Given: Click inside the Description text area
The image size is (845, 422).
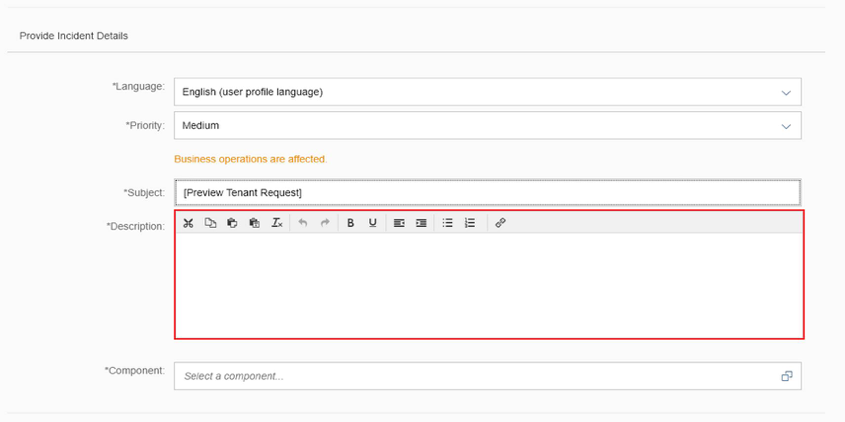Looking at the screenshot, I should coord(489,286).
